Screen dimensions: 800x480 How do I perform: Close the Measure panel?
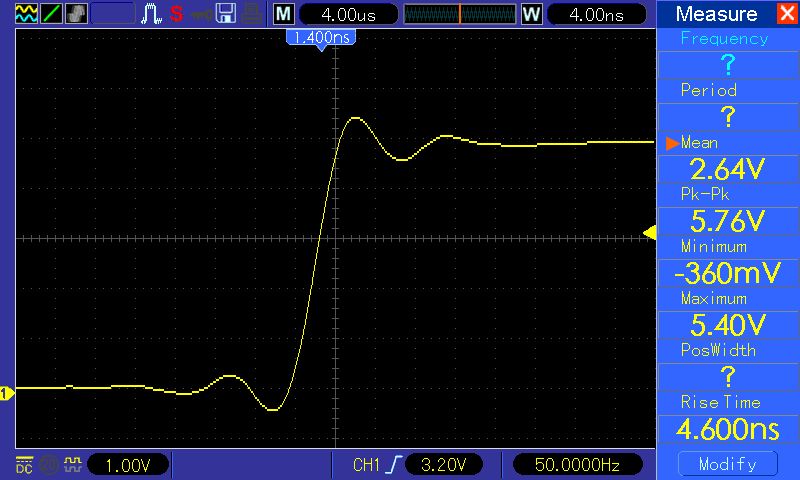tap(788, 13)
